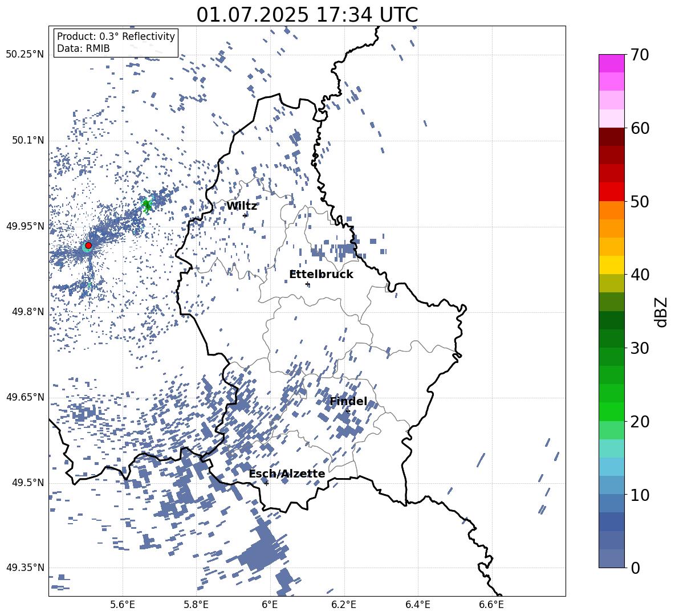Click the Data: RMIB text
This screenshot has width=675, height=616.
pos(83,48)
